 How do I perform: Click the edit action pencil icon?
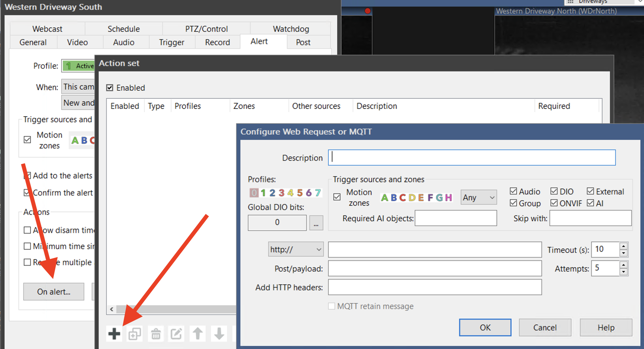pyautogui.click(x=176, y=334)
